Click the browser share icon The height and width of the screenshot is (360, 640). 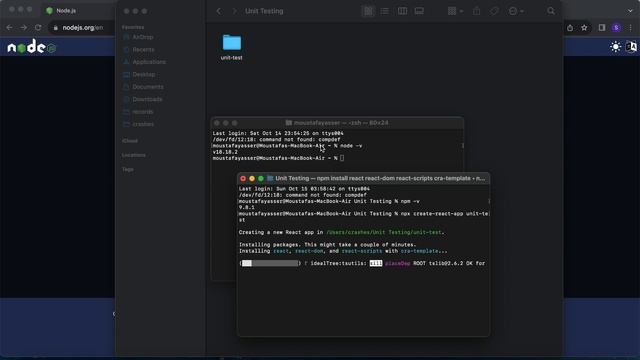570,28
